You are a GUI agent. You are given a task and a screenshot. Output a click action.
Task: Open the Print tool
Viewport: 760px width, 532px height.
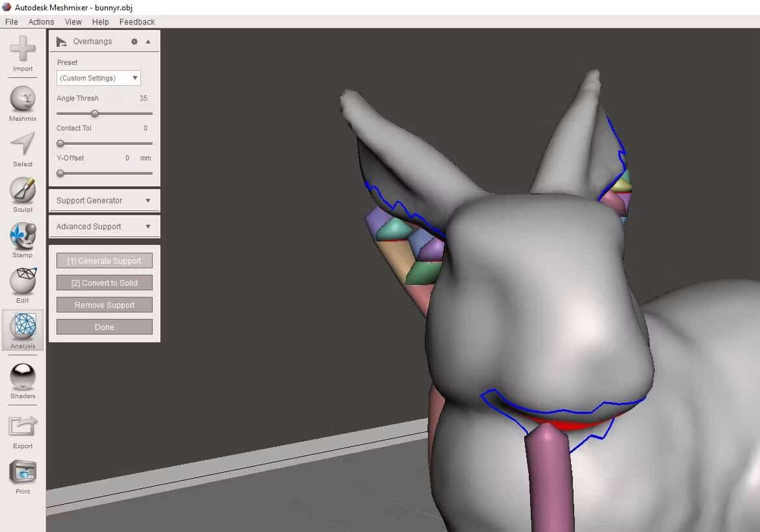pyautogui.click(x=22, y=477)
